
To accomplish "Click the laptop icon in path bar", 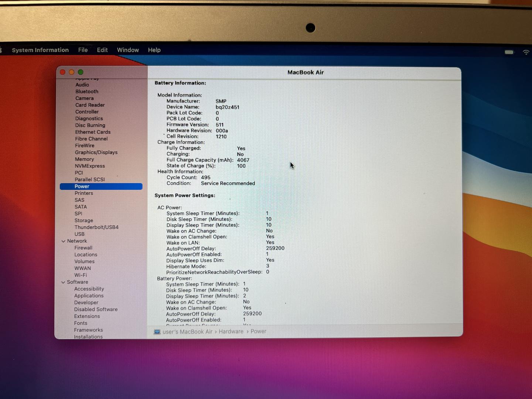I will click(157, 332).
